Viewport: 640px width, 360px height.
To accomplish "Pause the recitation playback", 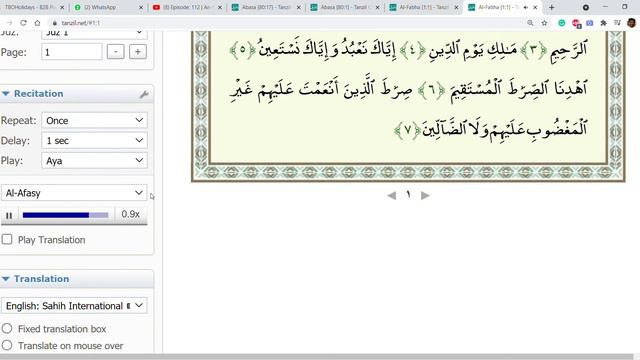I will 9,215.
